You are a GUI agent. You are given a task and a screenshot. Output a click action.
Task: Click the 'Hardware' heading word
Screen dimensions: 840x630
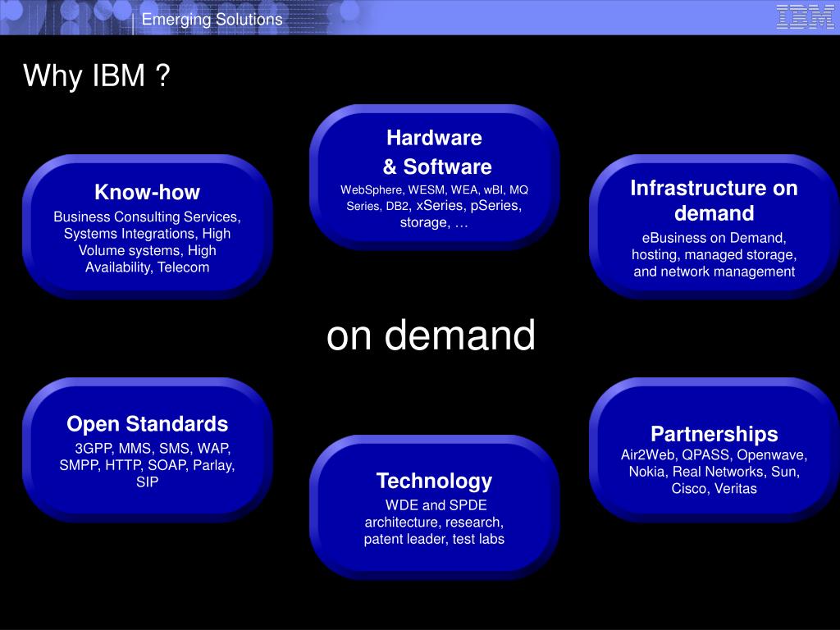[x=435, y=138]
